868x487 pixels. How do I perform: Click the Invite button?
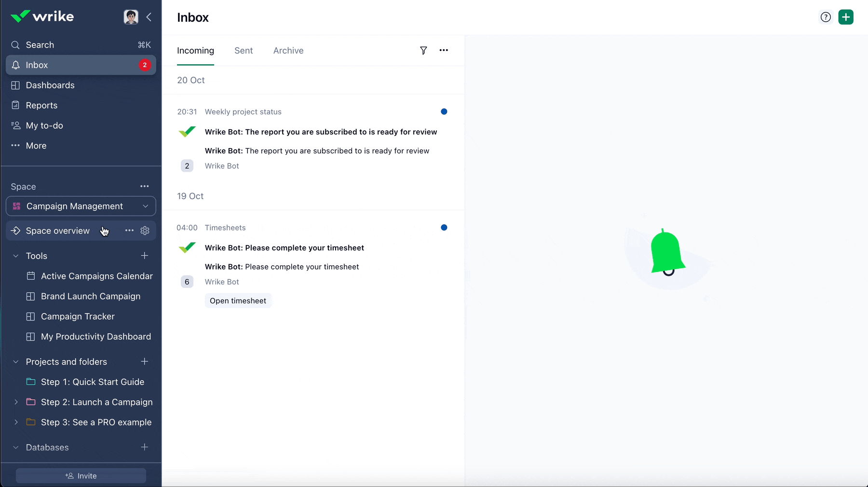coord(80,475)
